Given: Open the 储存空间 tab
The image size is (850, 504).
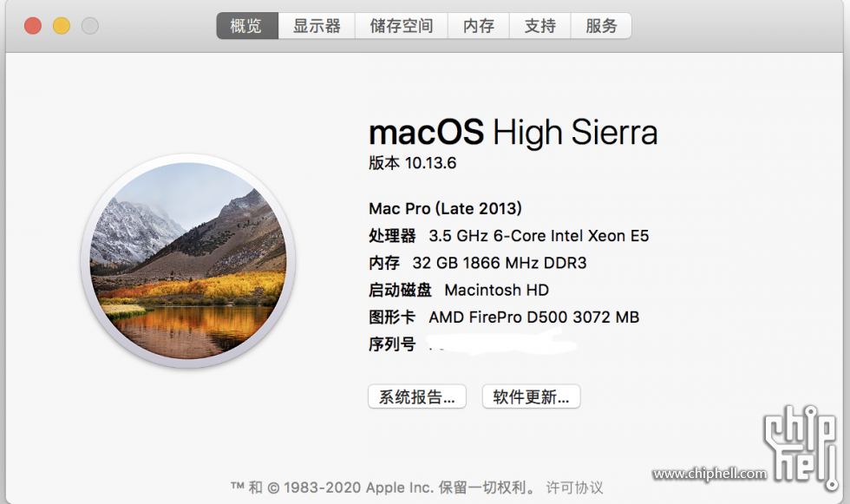Looking at the screenshot, I should point(401,25).
